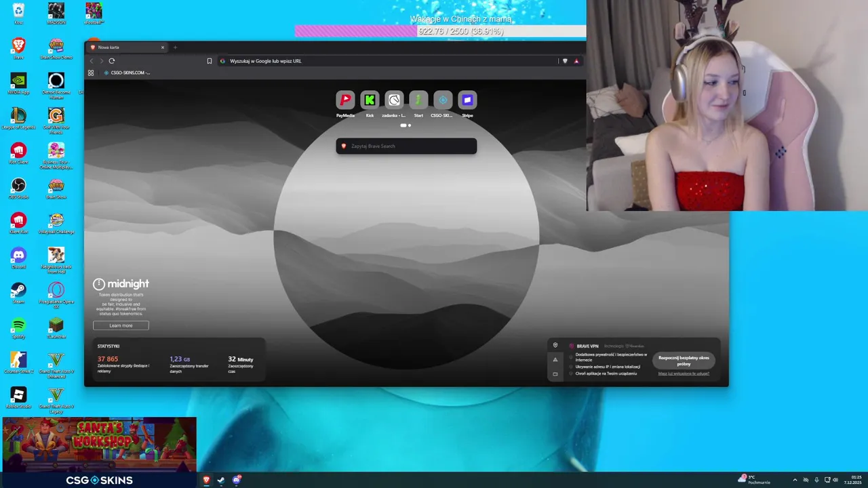Open the Discord desktop icon
Viewport: 868px width, 488px height.
pyautogui.click(x=18, y=258)
